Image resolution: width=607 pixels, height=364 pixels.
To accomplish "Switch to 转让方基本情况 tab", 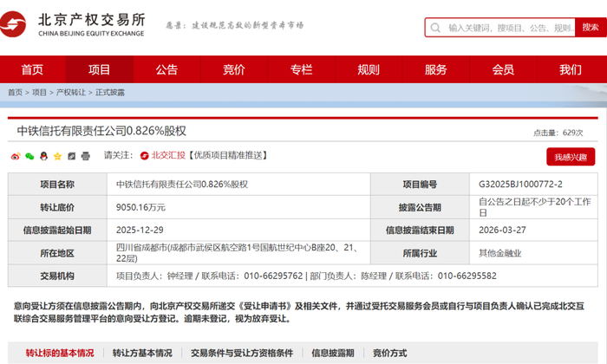I will coord(142,353).
